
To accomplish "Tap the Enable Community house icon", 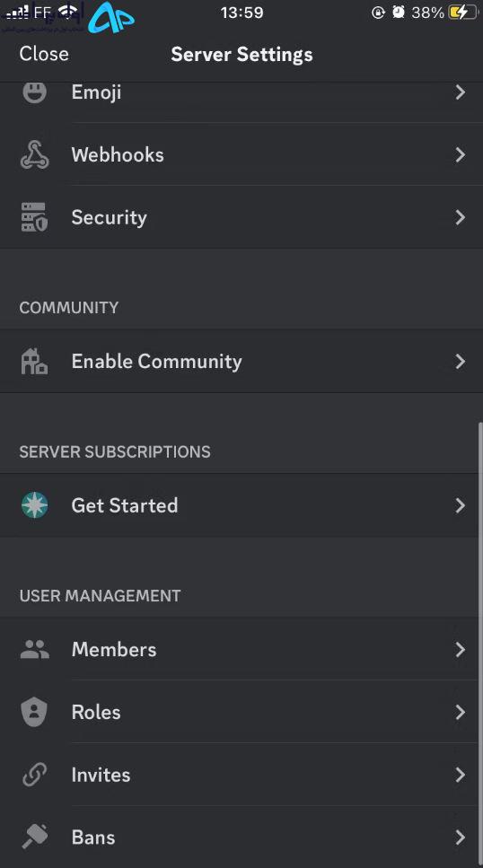I will [x=34, y=361].
